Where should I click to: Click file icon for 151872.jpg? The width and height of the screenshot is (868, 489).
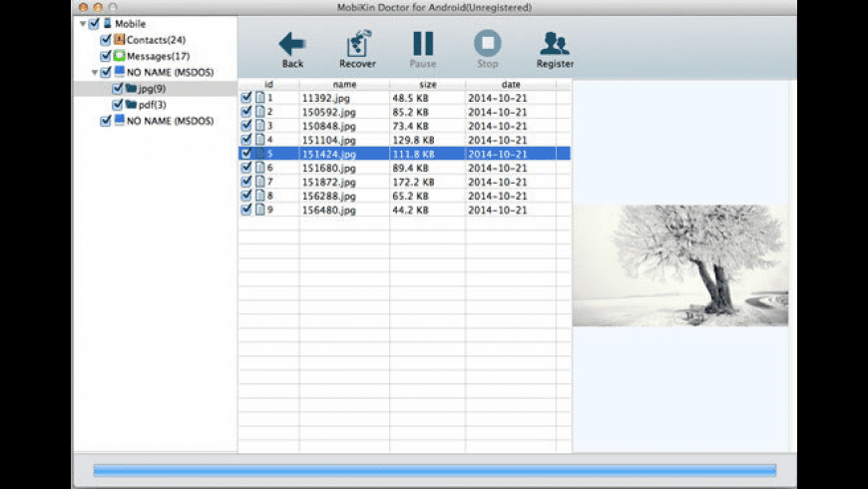click(259, 181)
